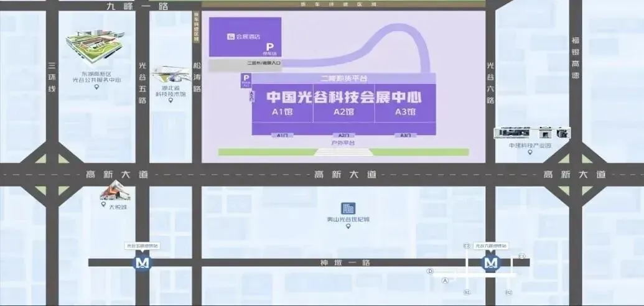The width and height of the screenshot is (644, 306).
Task: Click the 中国光谷科技会展中心 title
Action: click(x=344, y=97)
